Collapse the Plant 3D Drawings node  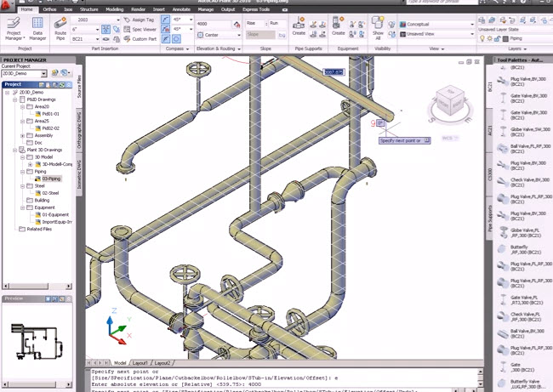pyautogui.click(x=15, y=151)
